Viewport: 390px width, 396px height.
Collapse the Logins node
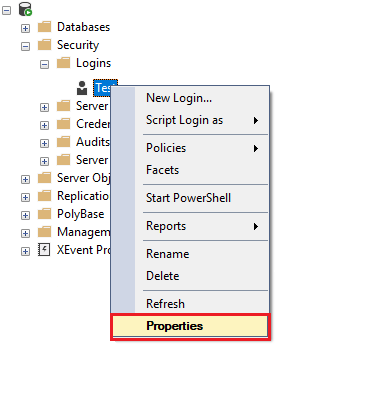44,64
